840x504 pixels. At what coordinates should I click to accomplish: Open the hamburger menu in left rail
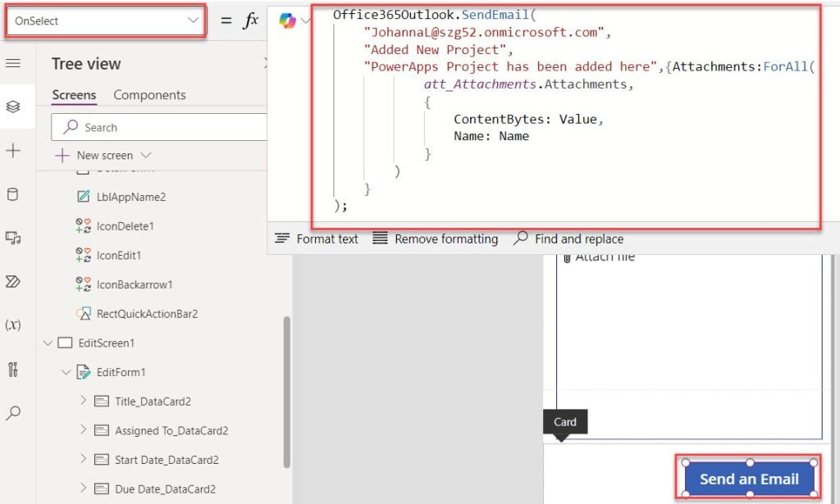[x=13, y=64]
